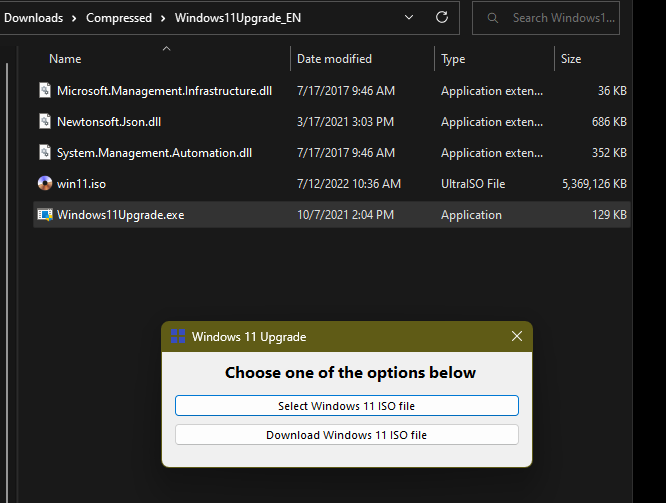Click the Windows logo in upgrade dialog title
Image resolution: width=666 pixels, height=503 pixels.
(178, 336)
